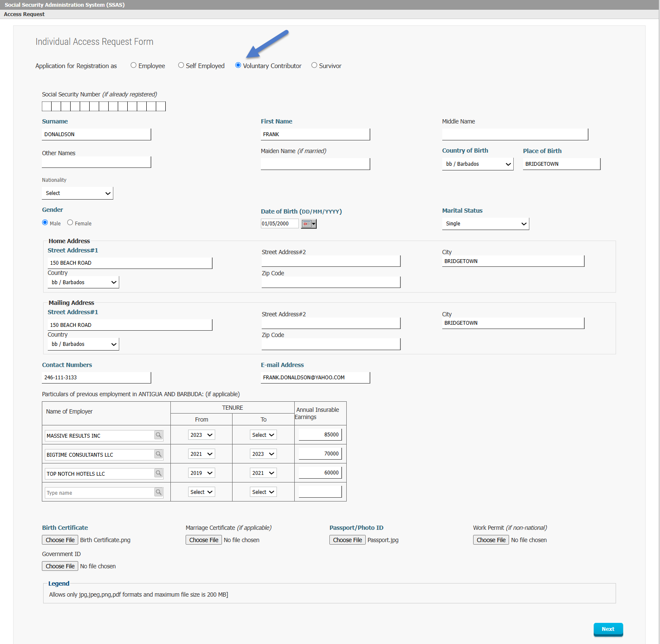660x644 pixels.
Task: Choose Male gender option
Action: tap(45, 222)
